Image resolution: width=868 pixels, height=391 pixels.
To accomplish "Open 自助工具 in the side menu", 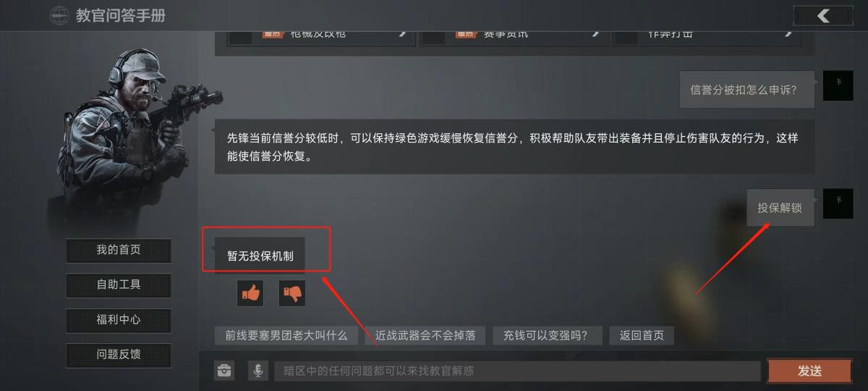I will (x=119, y=285).
